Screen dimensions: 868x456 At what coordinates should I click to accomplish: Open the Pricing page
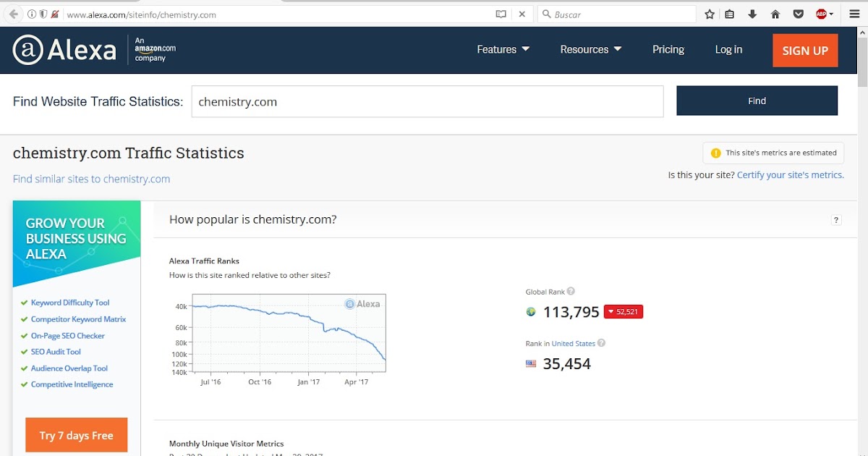[x=668, y=49]
